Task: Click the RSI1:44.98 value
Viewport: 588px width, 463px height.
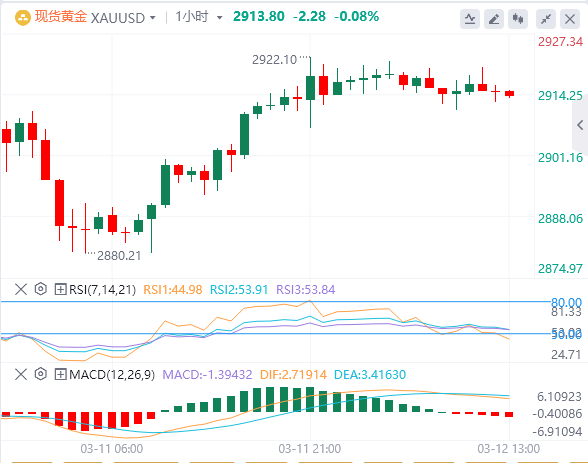Action: [x=173, y=290]
